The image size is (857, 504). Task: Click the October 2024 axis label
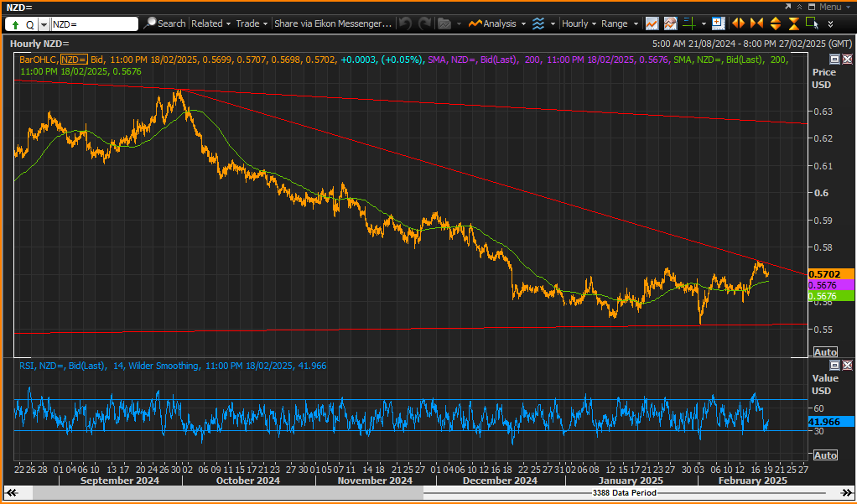tap(248, 481)
